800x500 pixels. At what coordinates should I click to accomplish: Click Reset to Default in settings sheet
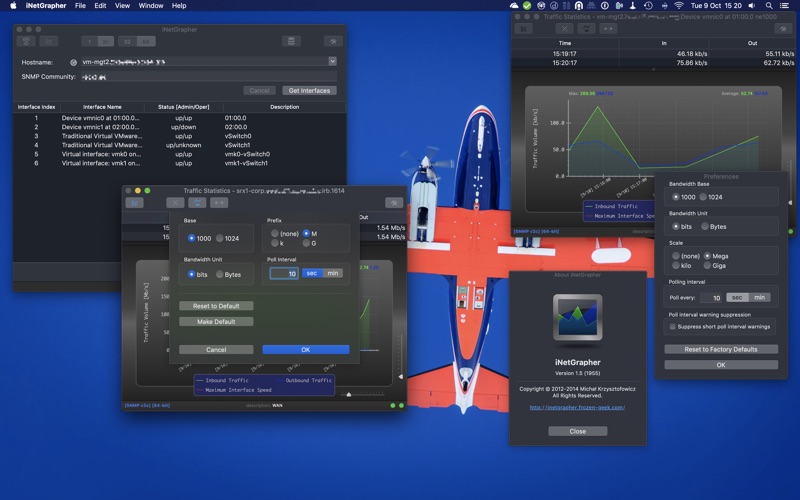[216, 306]
